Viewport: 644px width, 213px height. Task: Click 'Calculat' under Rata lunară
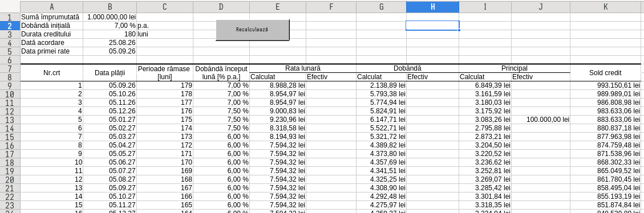[x=278, y=77]
